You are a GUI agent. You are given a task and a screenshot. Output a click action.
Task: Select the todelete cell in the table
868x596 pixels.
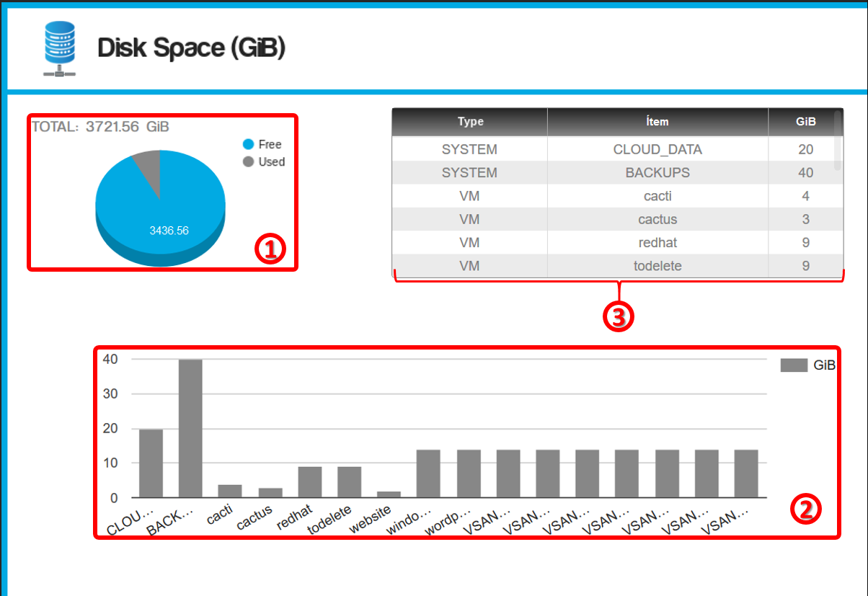point(657,266)
